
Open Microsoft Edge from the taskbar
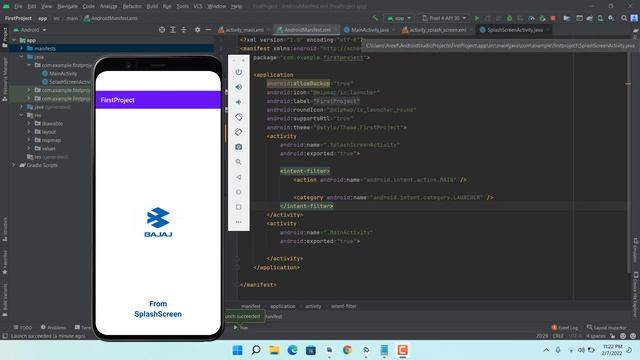pyautogui.click(x=292, y=350)
